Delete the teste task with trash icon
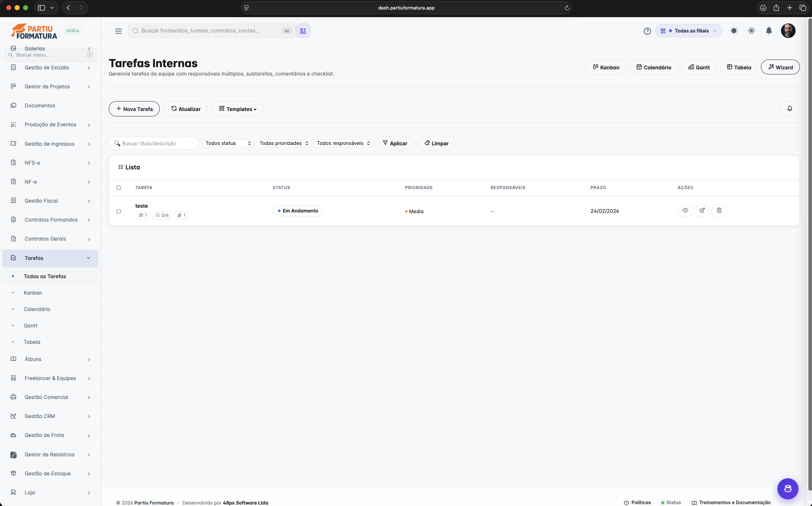812x506 pixels. tap(719, 211)
